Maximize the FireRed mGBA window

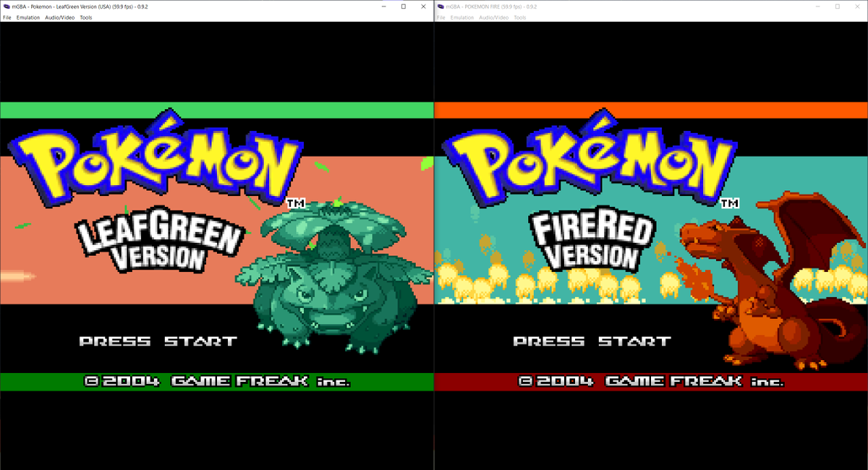pyautogui.click(x=837, y=7)
